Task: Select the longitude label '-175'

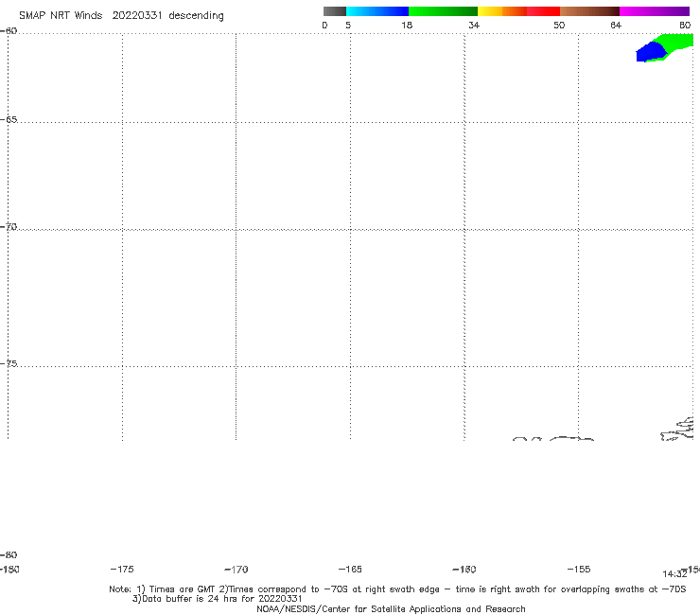Action: [x=122, y=569]
